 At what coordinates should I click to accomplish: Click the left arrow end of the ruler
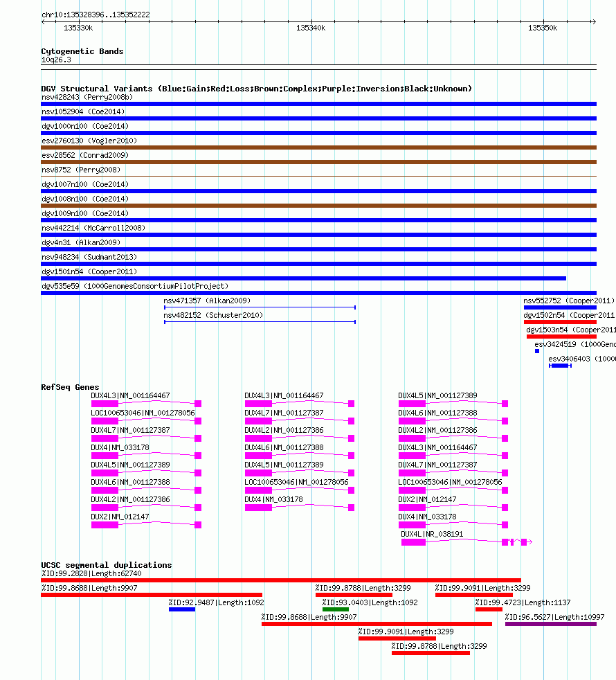pyautogui.click(x=44, y=21)
